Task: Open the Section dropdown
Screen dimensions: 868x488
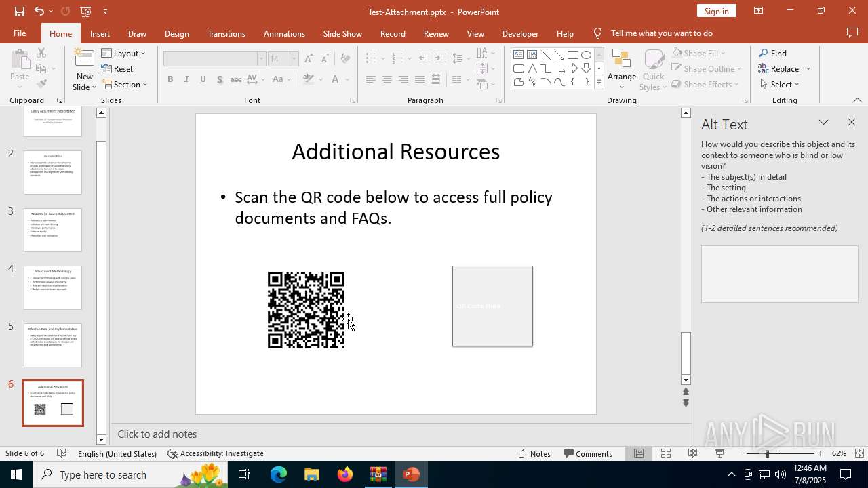Action: tap(125, 85)
